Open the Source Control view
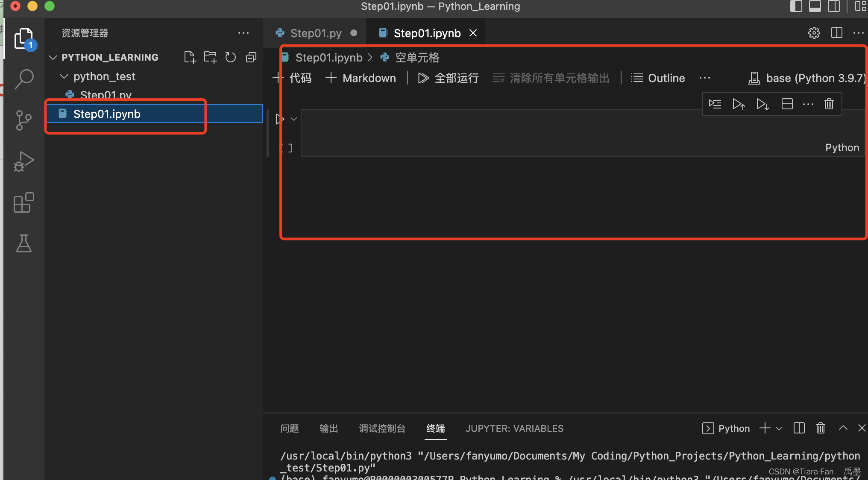868x480 pixels. tap(23, 120)
